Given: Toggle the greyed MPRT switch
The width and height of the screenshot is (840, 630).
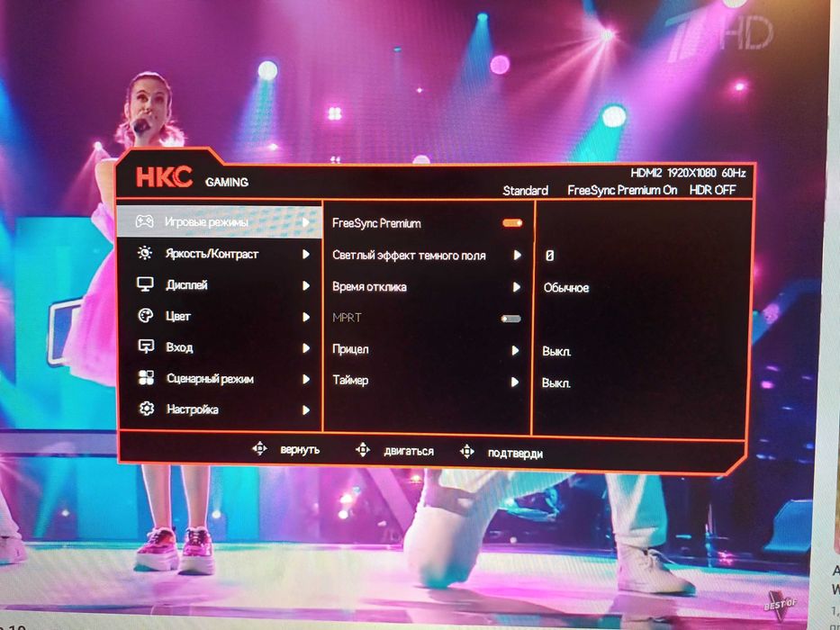Looking at the screenshot, I should (x=511, y=319).
